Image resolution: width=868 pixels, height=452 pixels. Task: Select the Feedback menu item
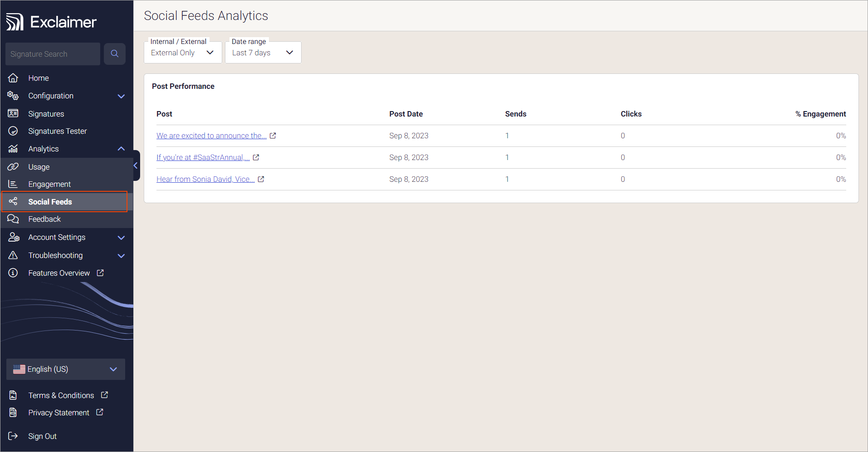(45, 219)
